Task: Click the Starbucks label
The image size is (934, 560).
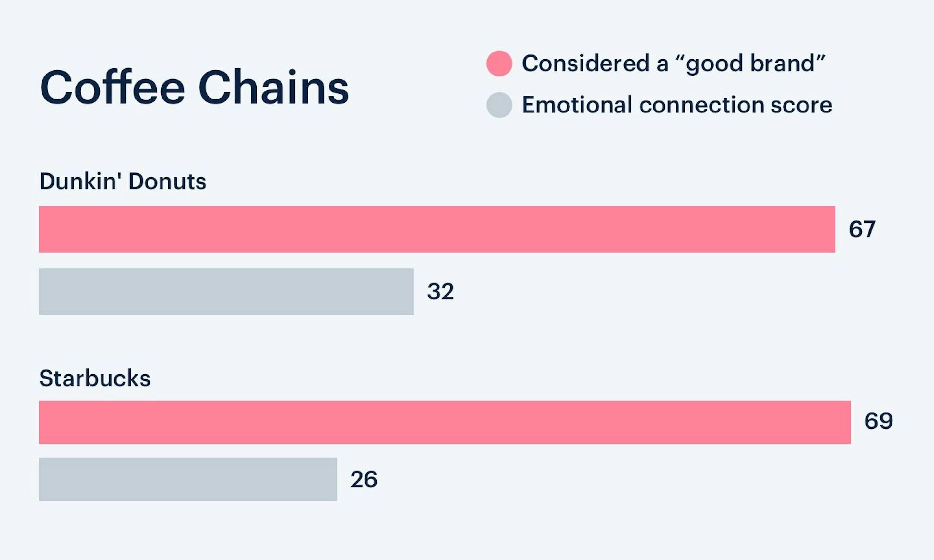Action: click(x=95, y=378)
